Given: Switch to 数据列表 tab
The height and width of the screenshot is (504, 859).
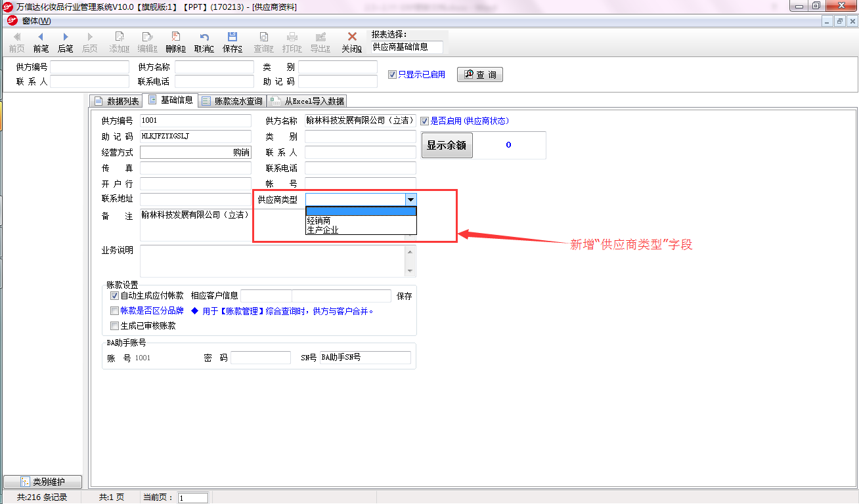Looking at the screenshot, I should tap(117, 101).
